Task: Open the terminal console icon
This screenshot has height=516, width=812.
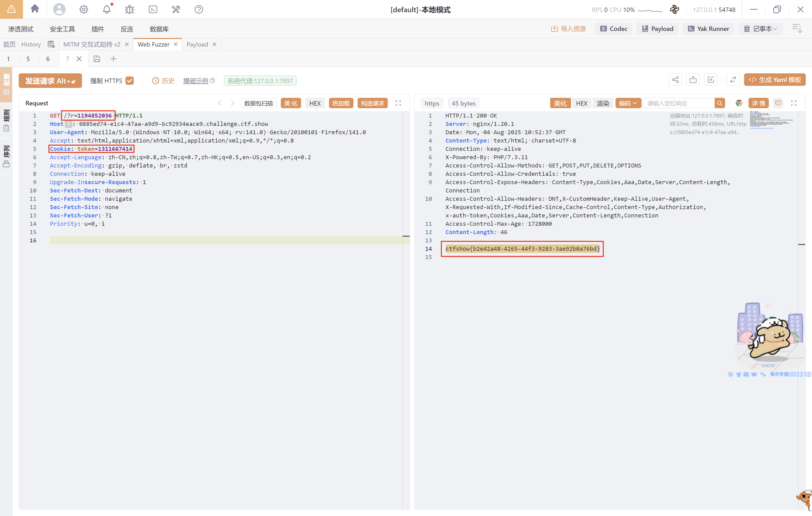Action: tap(153, 9)
